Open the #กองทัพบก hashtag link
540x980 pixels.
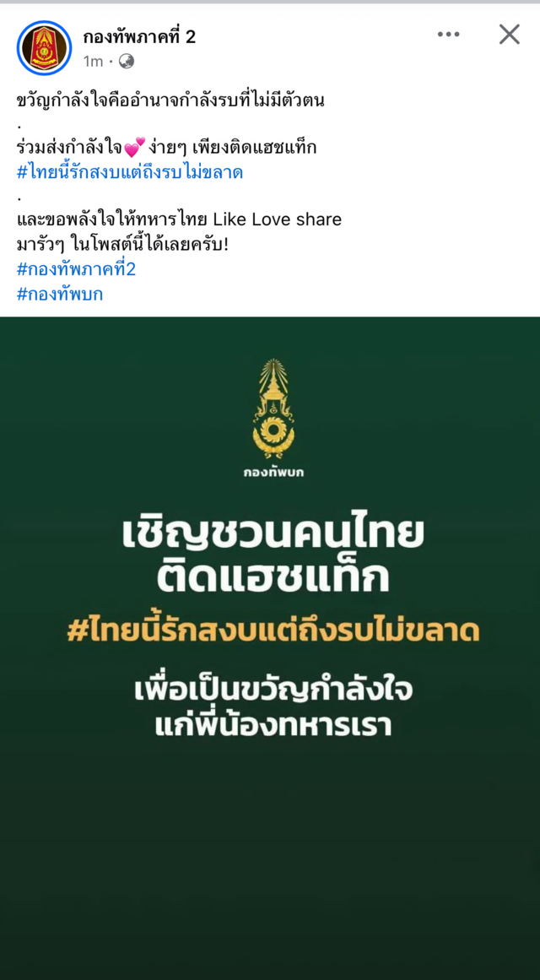coord(60,294)
